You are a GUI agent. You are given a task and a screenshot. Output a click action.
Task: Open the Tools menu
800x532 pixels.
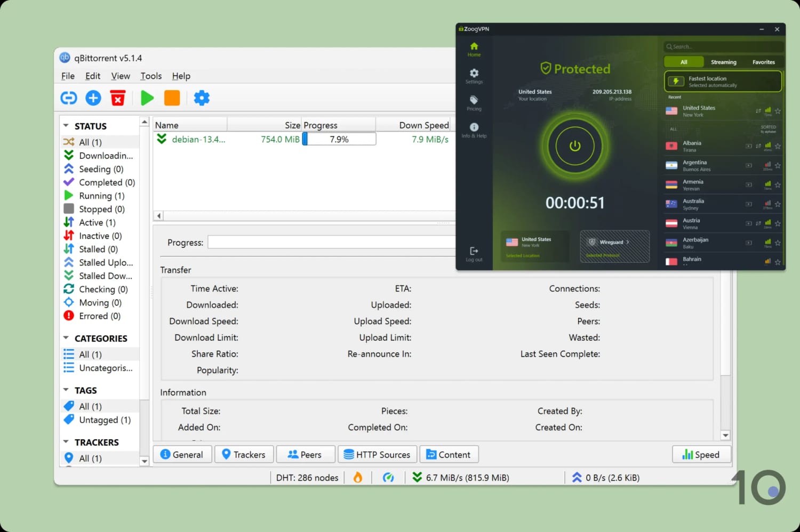click(150, 76)
